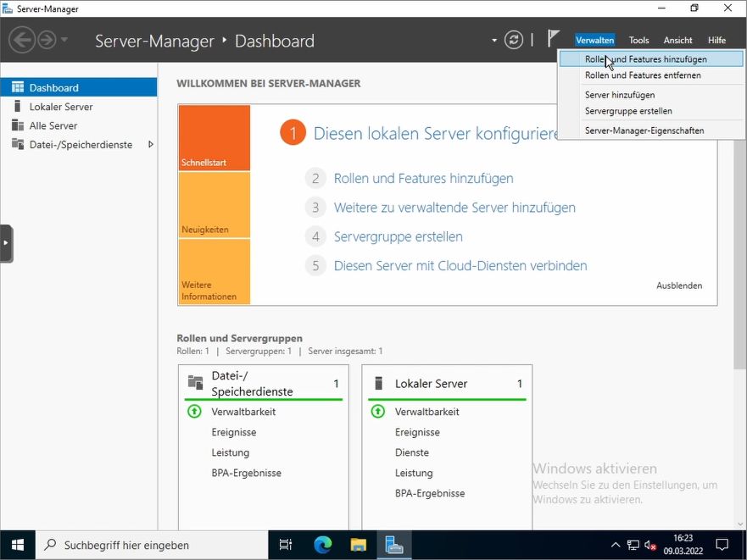Open Datei-/Speicherdienste tile header
Screen dimensions: 747x560
tap(264, 383)
